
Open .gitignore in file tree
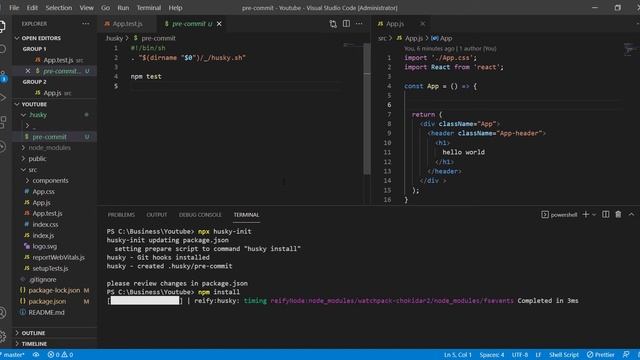click(42, 280)
